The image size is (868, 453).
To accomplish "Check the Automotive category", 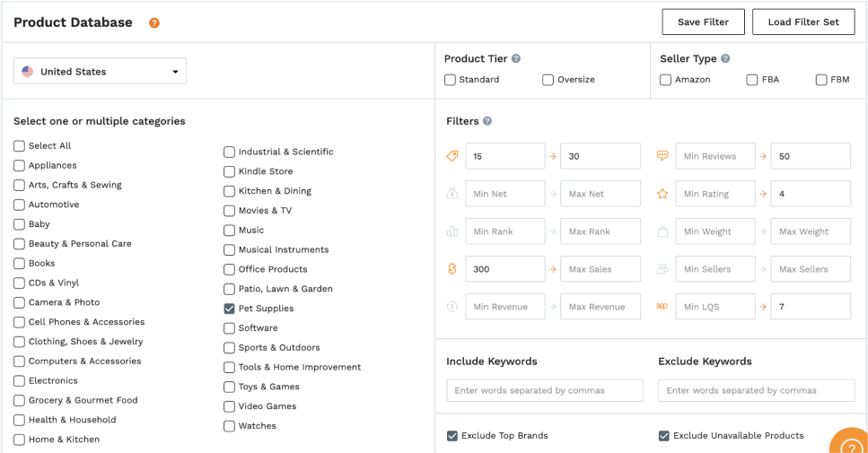I will coord(20,205).
